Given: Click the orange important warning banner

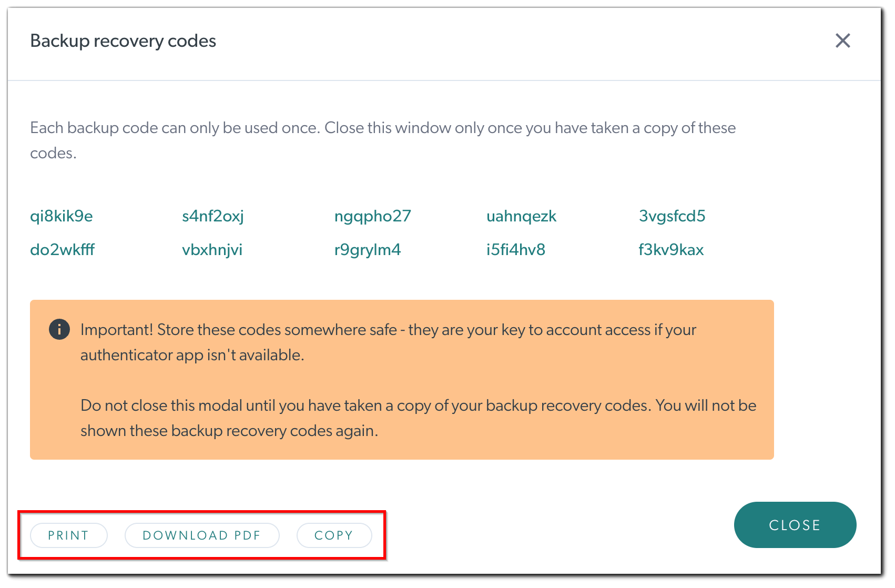Looking at the screenshot, I should click(402, 379).
